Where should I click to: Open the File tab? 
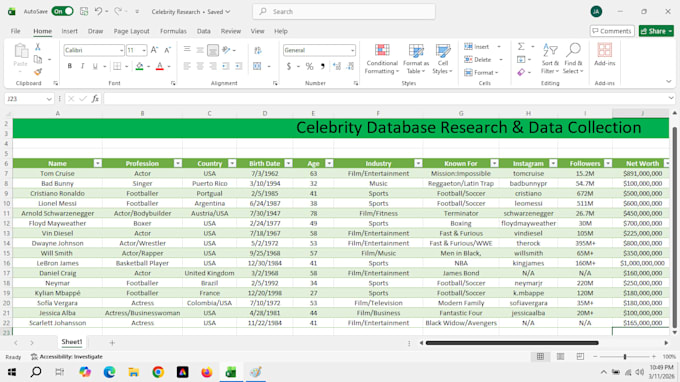click(x=16, y=31)
